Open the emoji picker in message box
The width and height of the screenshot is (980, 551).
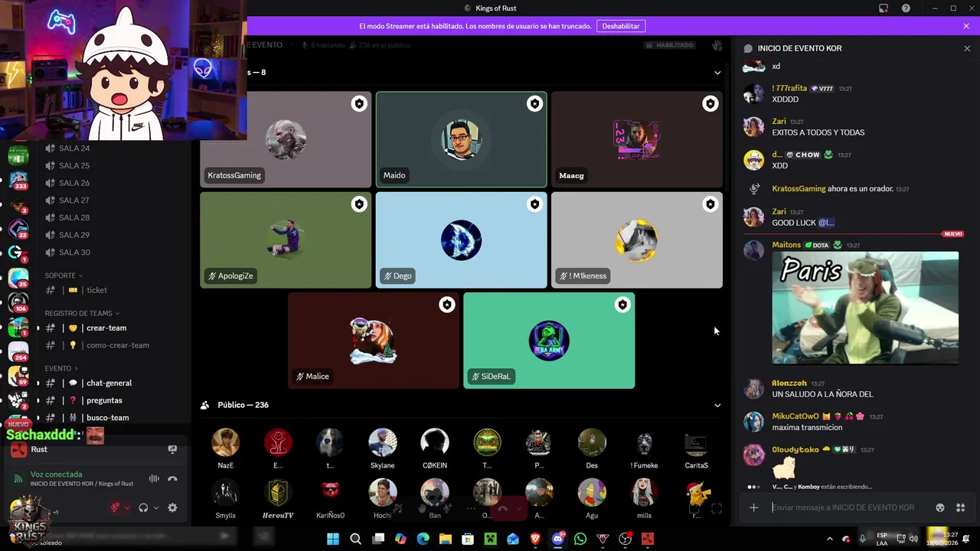(940, 507)
